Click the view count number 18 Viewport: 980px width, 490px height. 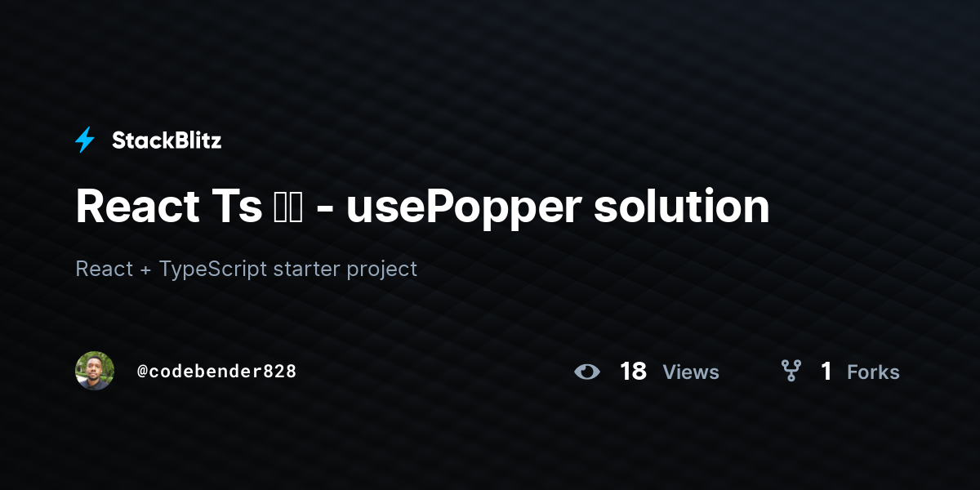[633, 372]
